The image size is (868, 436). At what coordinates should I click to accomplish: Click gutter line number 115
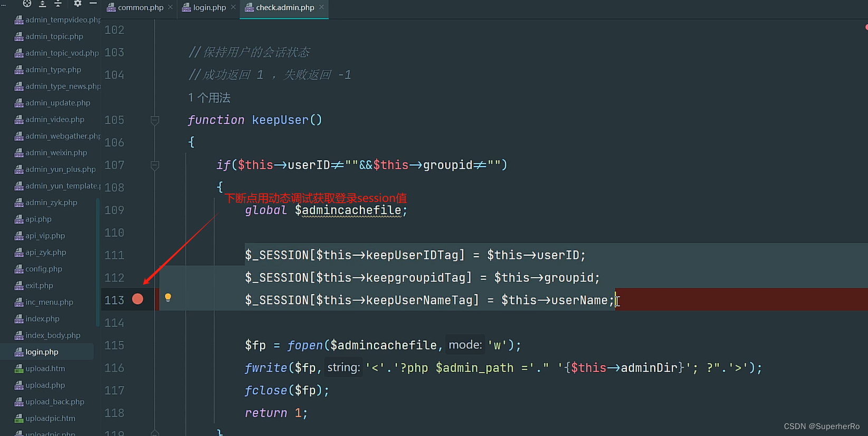point(114,345)
